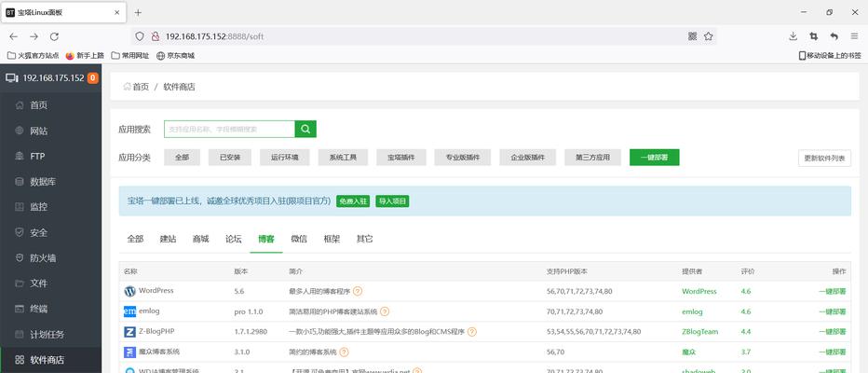Select the 系统工具 category button
Viewport: 868px width, 373px height.
coord(344,158)
